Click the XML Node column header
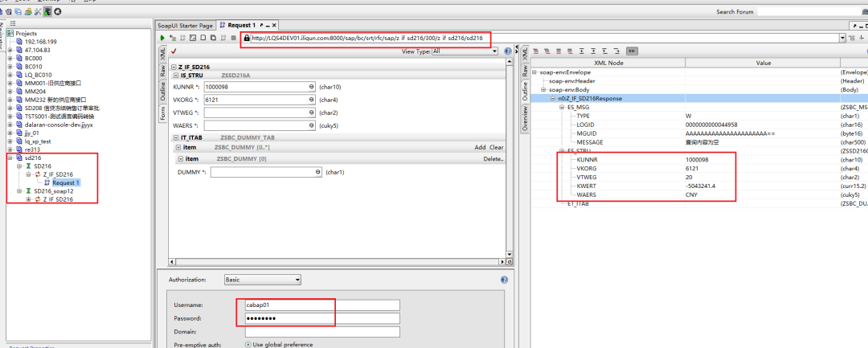The image size is (868, 348). (608, 63)
